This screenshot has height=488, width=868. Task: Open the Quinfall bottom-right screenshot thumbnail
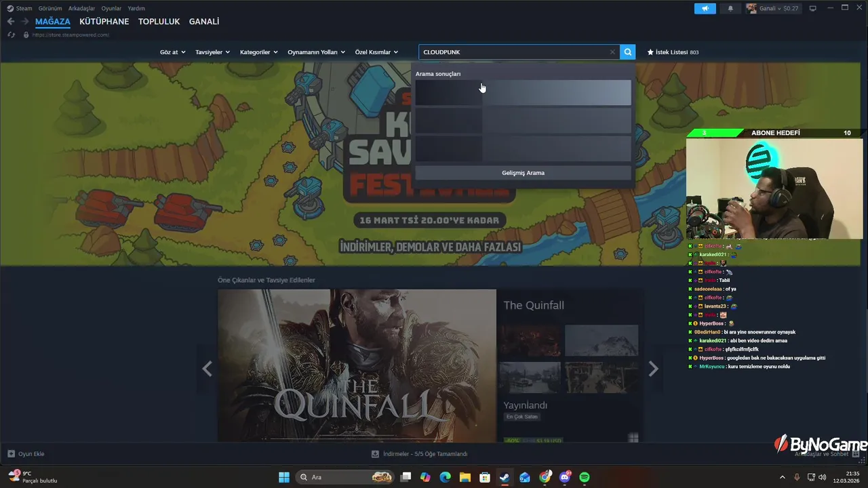pyautogui.click(x=601, y=378)
